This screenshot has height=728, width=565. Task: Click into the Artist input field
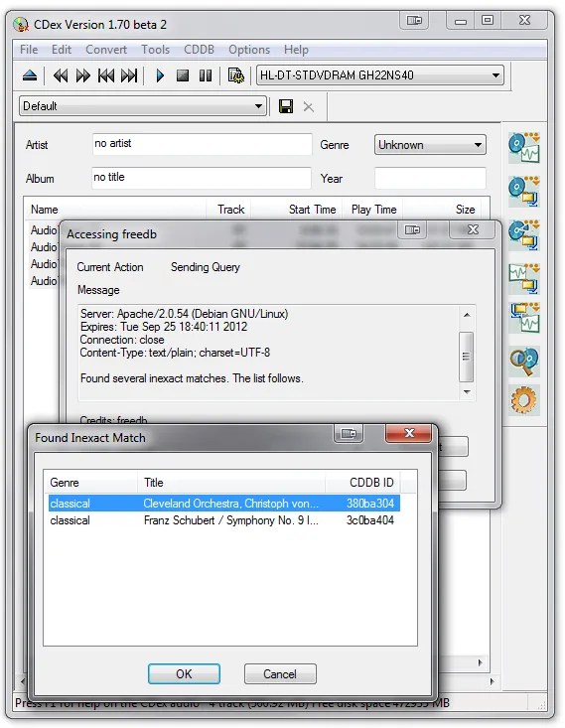(x=202, y=144)
